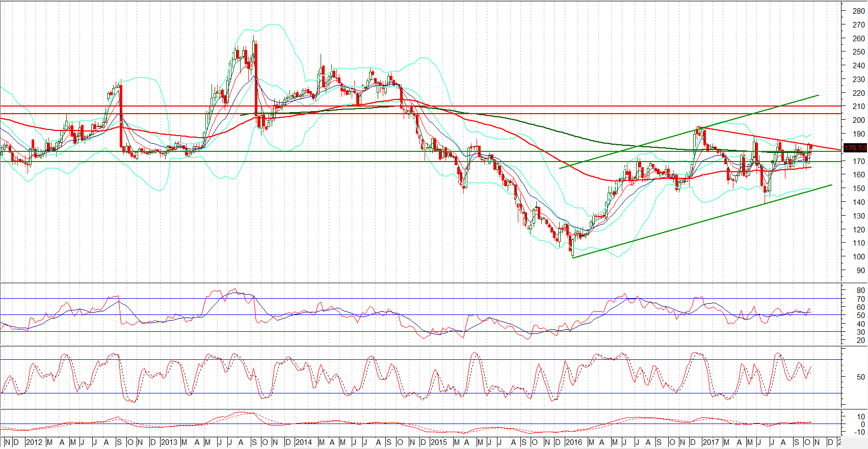868x449 pixels.
Task: Click the 230 price scale label
Action: 859,79
